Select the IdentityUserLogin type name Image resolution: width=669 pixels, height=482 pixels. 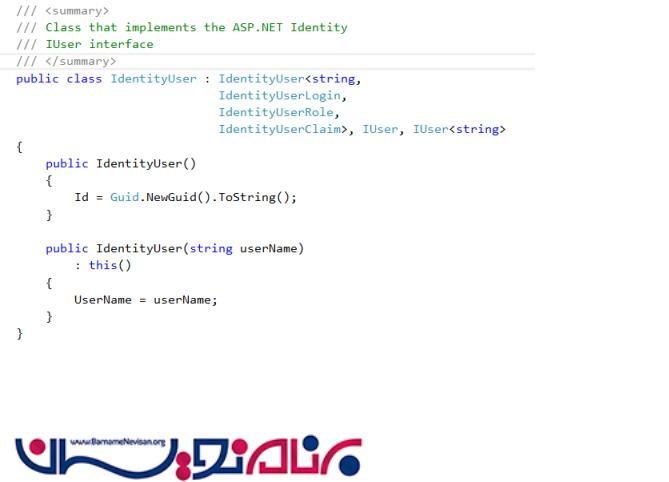click(279, 96)
